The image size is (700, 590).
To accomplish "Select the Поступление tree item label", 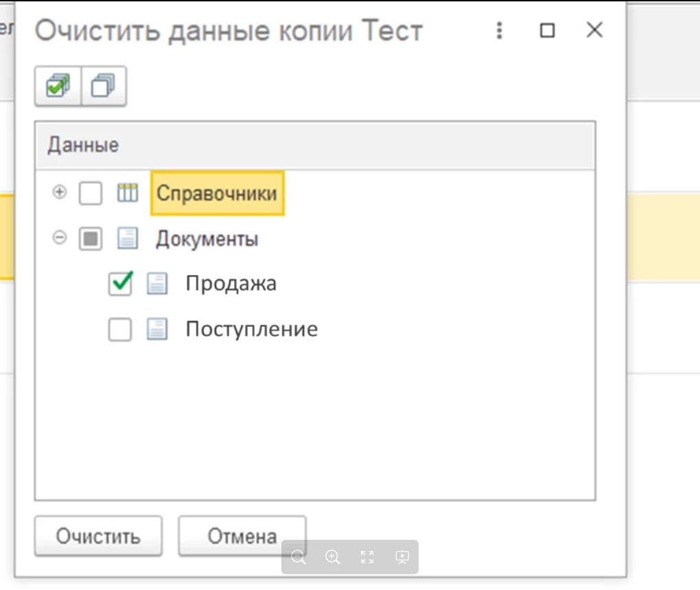I will point(251,330).
